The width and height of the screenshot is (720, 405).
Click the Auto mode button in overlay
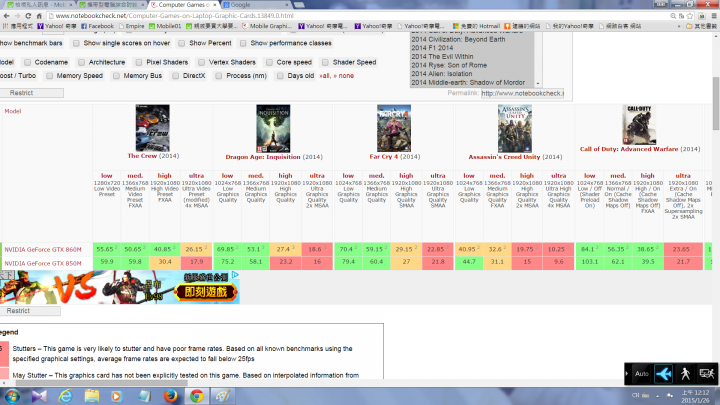tap(641, 374)
